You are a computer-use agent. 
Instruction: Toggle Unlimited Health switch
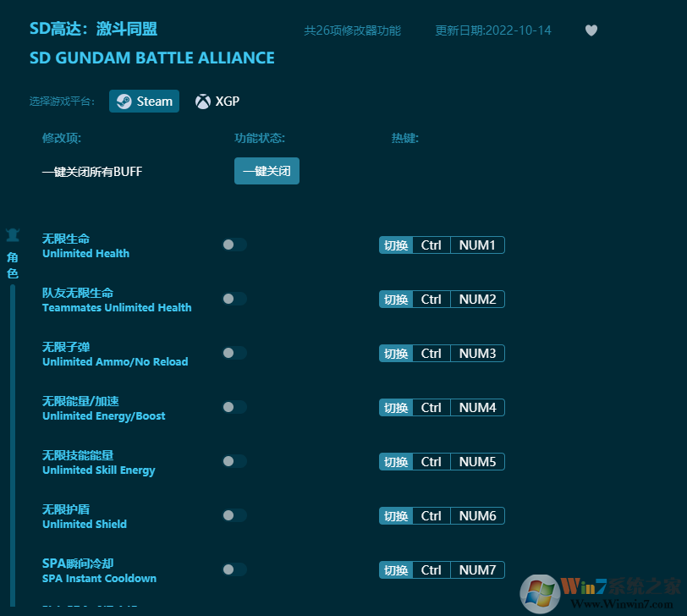pos(234,245)
